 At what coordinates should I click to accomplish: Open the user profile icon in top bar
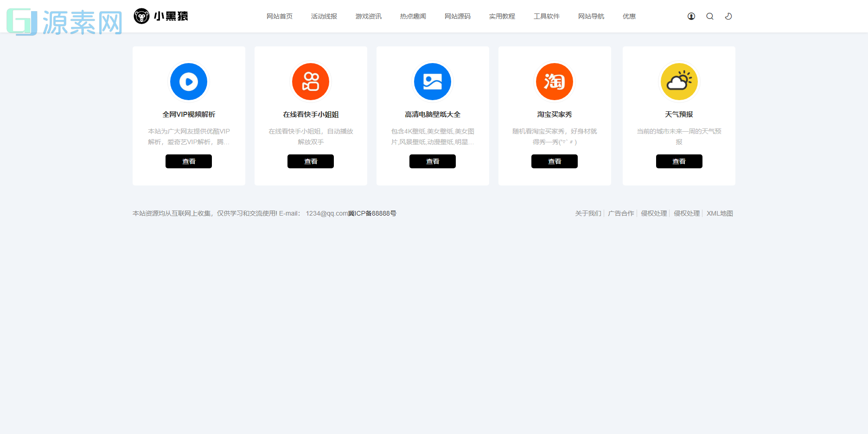pyautogui.click(x=691, y=16)
